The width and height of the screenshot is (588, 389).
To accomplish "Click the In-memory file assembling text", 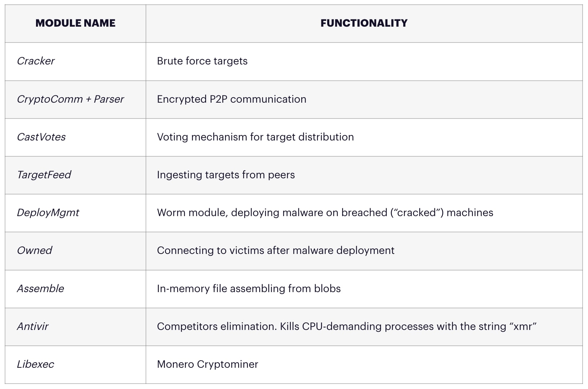I will click(x=249, y=289).
